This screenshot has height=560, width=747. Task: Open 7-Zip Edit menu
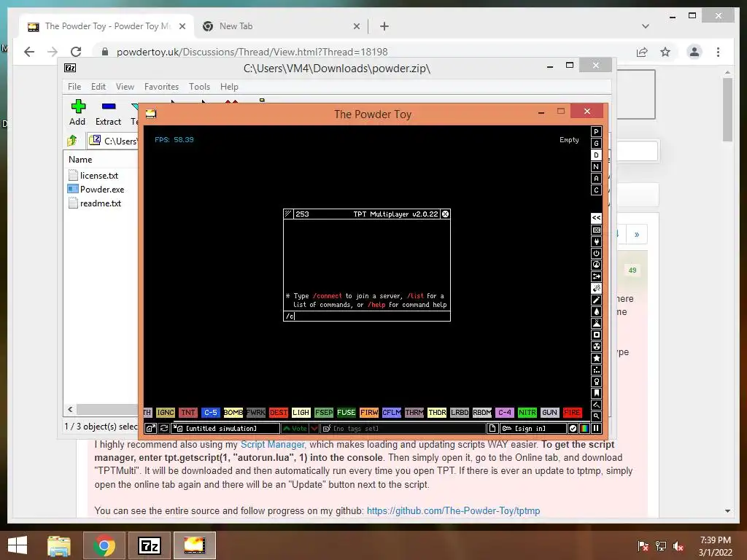pyautogui.click(x=98, y=87)
